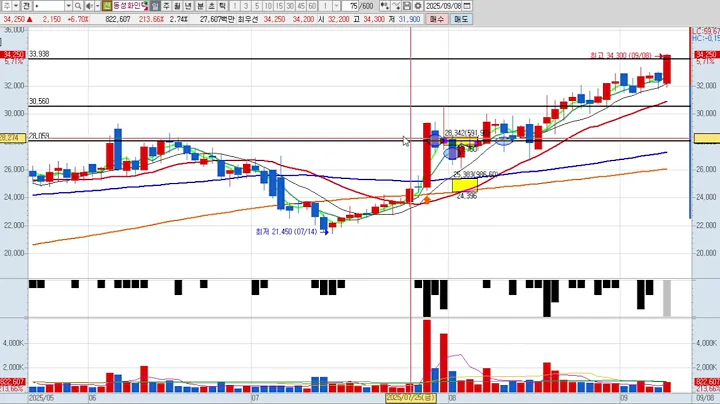Click the add line chart overlay icon

coord(396,6)
